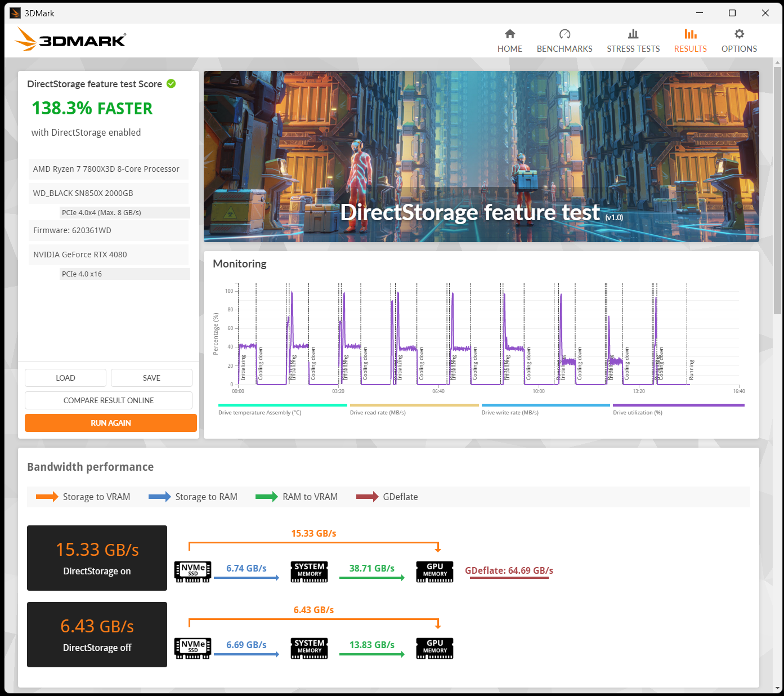
Task: Open Benchmarks gauge icon
Action: 565,34
